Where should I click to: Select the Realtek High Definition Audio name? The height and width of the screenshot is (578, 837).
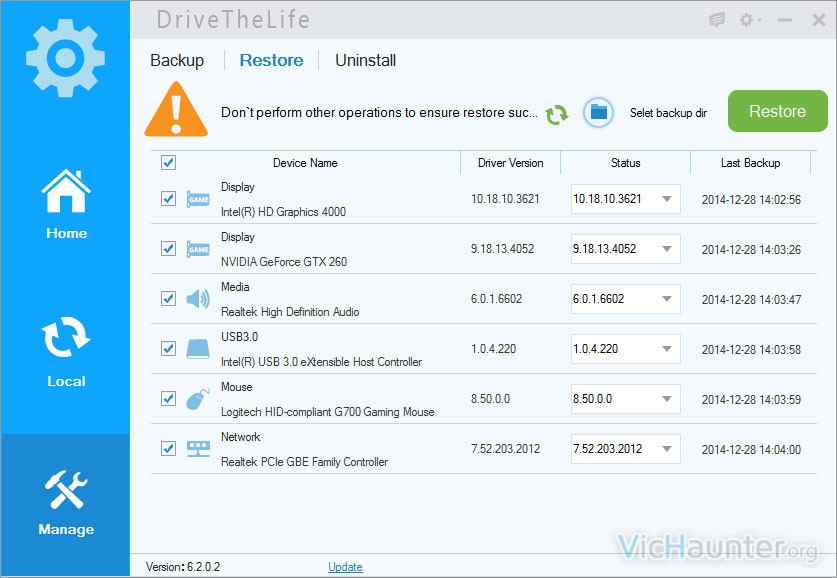pyautogui.click(x=290, y=312)
